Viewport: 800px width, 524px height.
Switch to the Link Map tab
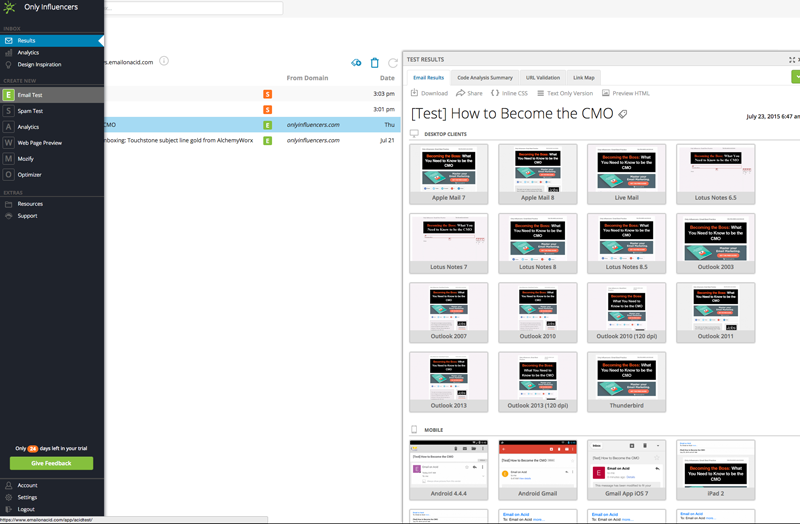point(584,78)
